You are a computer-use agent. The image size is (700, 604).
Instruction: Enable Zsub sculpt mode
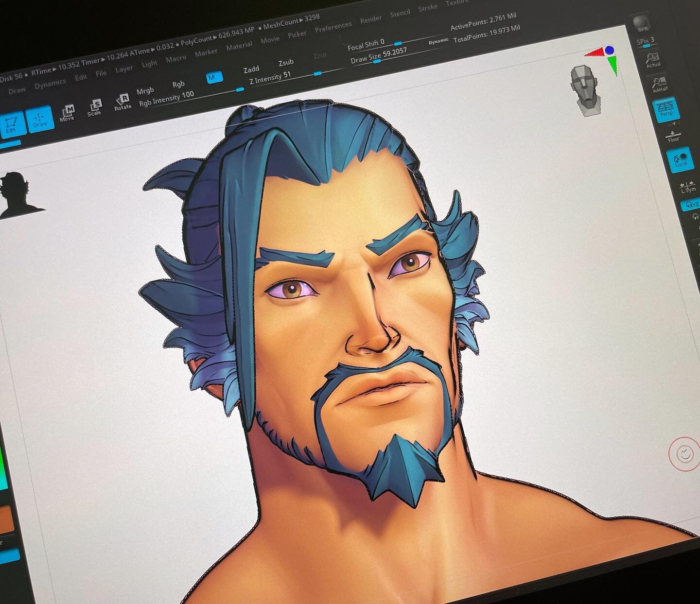click(286, 62)
